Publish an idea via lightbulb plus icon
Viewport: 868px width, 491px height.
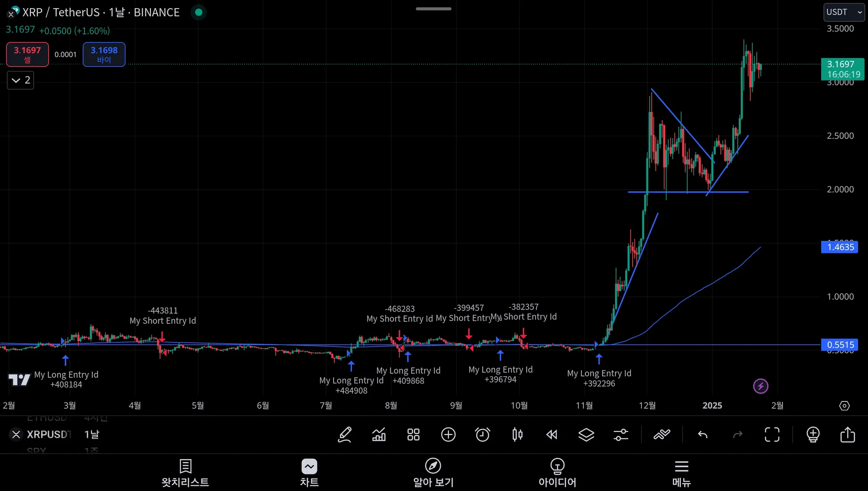click(x=813, y=435)
